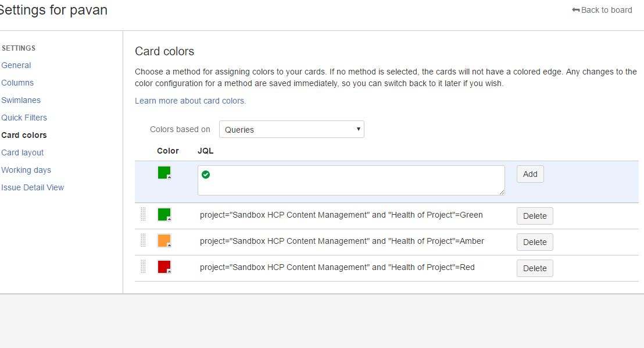This screenshot has height=348, width=644.
Task: Click the Back to board arrow icon
Action: click(575, 10)
